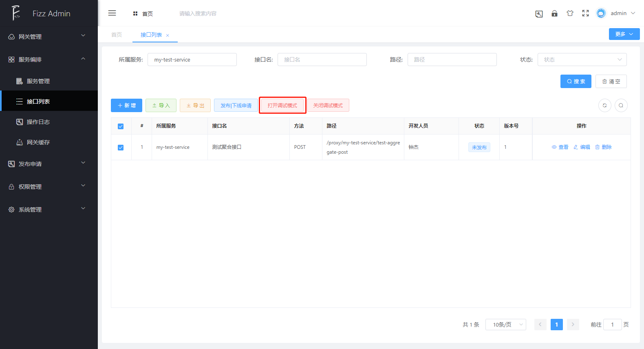Switch to the 首页 tab
This screenshot has width=644, height=349.
(117, 35)
